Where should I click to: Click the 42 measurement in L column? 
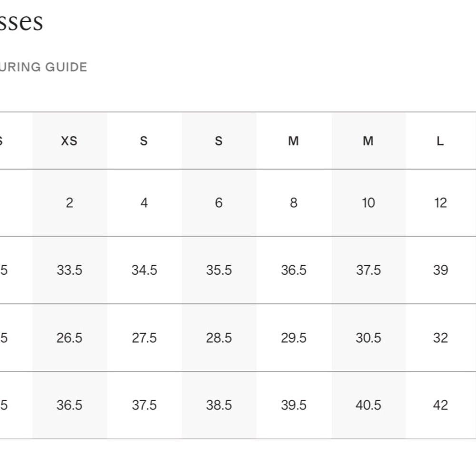(x=440, y=405)
